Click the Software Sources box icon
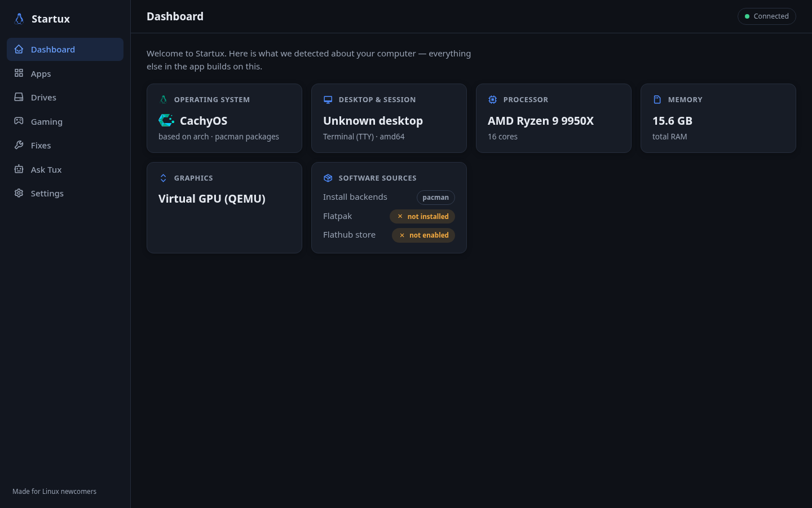This screenshot has height=508, width=812. point(328,178)
